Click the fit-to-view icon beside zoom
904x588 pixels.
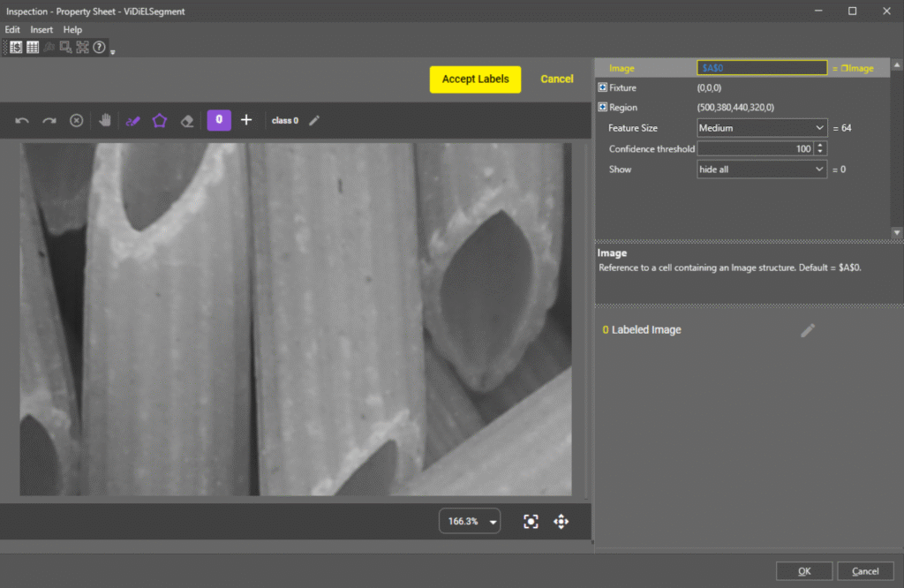[531, 522]
